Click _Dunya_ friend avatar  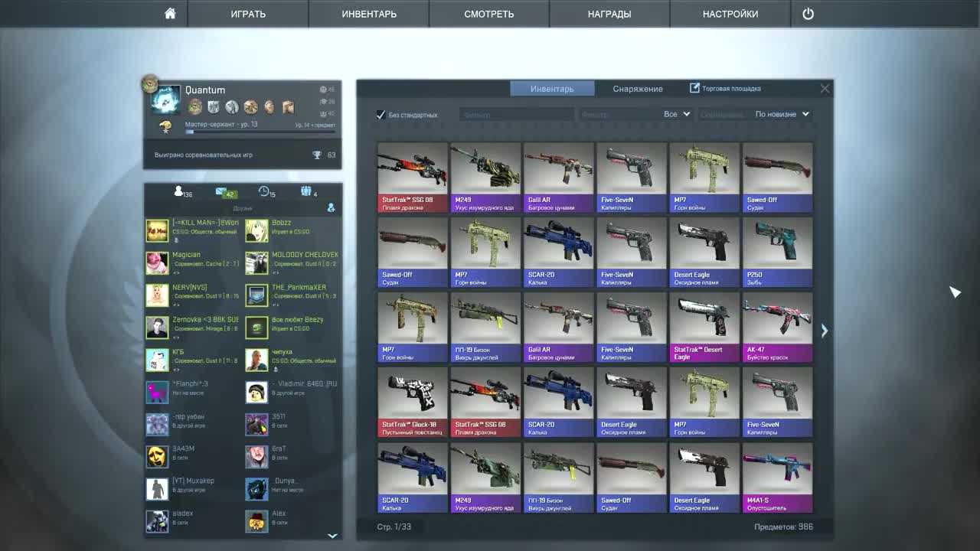256,489
